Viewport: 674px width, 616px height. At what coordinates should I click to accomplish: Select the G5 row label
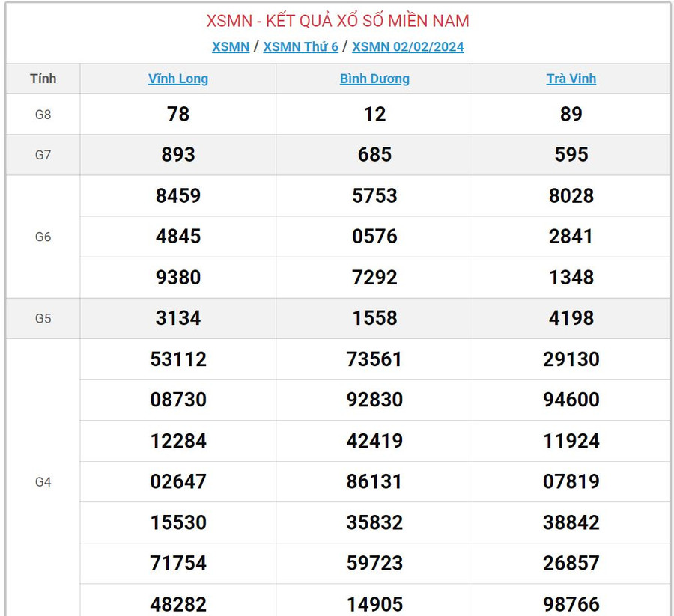[43, 318]
